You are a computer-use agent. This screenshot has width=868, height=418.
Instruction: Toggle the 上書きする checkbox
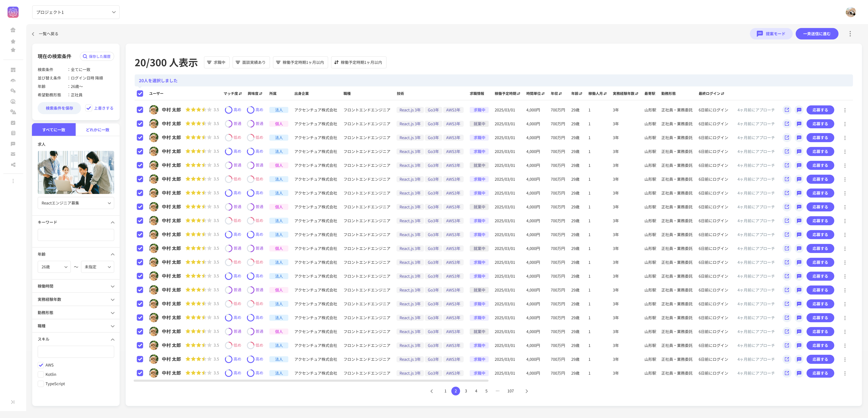click(x=89, y=108)
